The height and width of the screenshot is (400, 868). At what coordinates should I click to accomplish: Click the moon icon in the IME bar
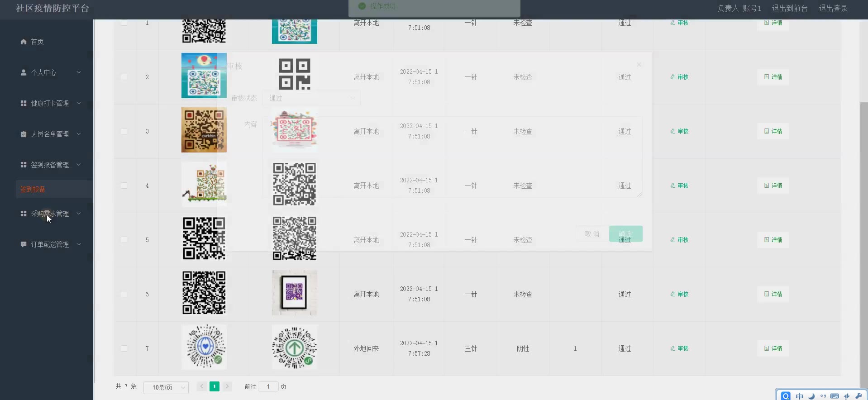(811, 396)
